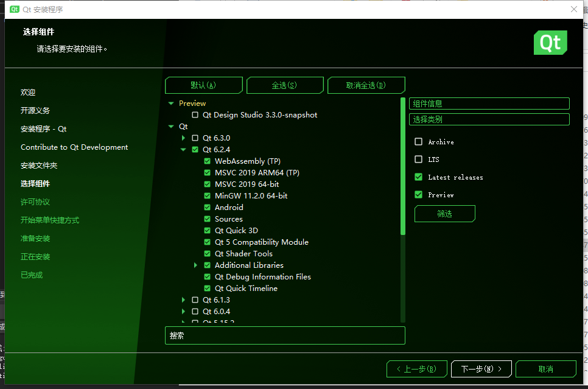Click the 准备安装 step text
This screenshot has height=389, width=588.
[x=35, y=239]
